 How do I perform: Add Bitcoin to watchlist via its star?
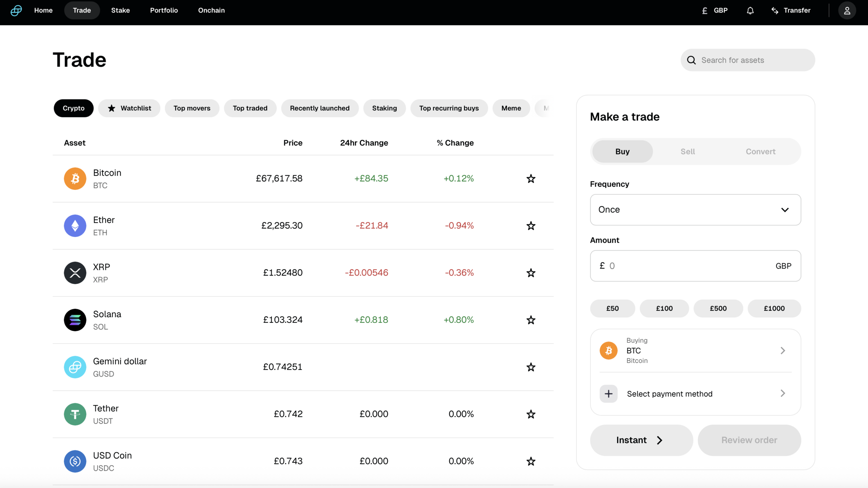(x=531, y=178)
